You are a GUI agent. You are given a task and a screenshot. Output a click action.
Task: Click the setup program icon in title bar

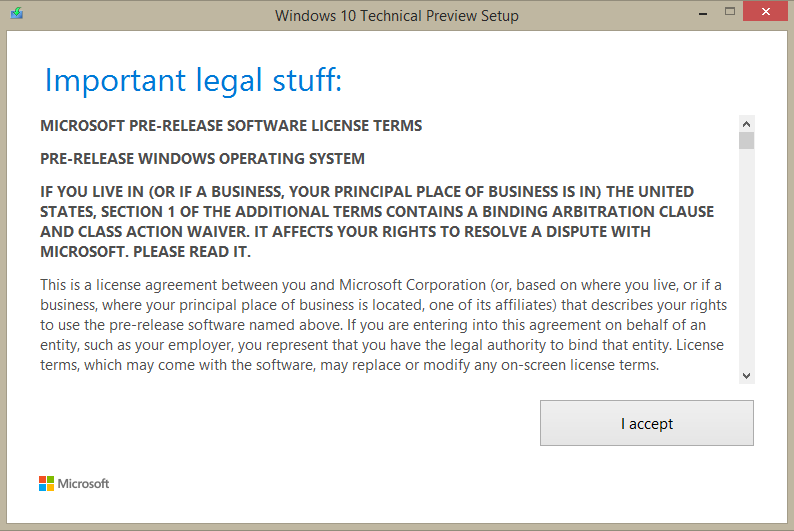[17, 13]
